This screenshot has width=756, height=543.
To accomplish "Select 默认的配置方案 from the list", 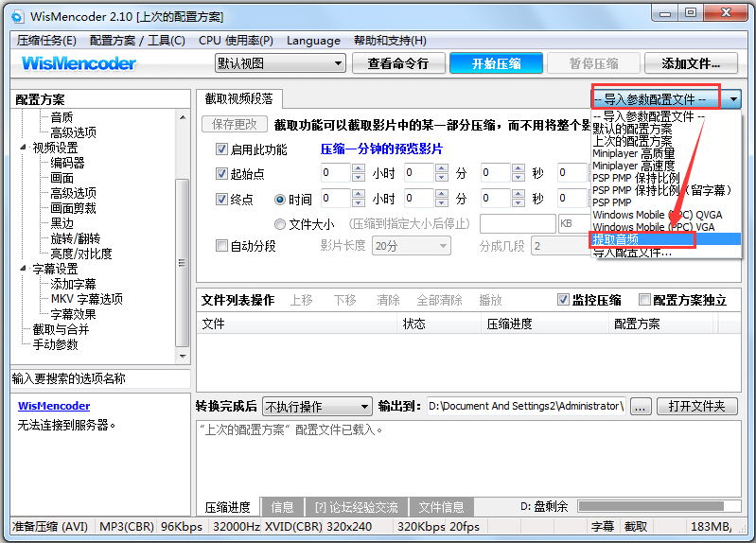I will click(x=632, y=129).
